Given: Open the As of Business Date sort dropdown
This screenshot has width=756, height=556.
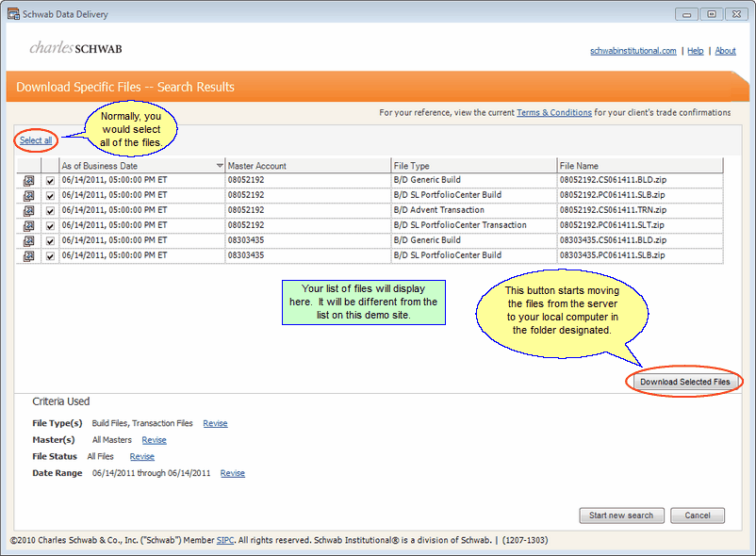Looking at the screenshot, I should (219, 164).
